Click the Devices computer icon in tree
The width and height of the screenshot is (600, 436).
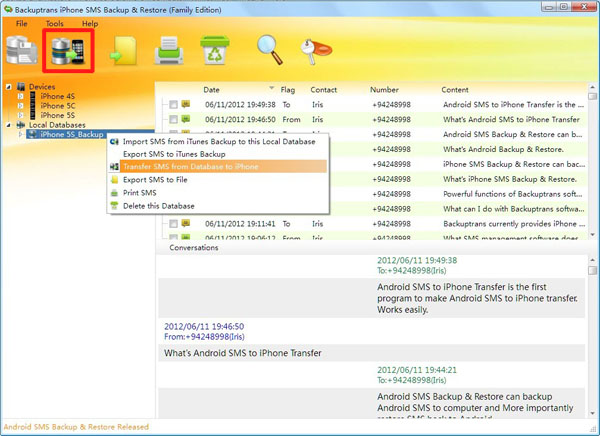(21, 87)
